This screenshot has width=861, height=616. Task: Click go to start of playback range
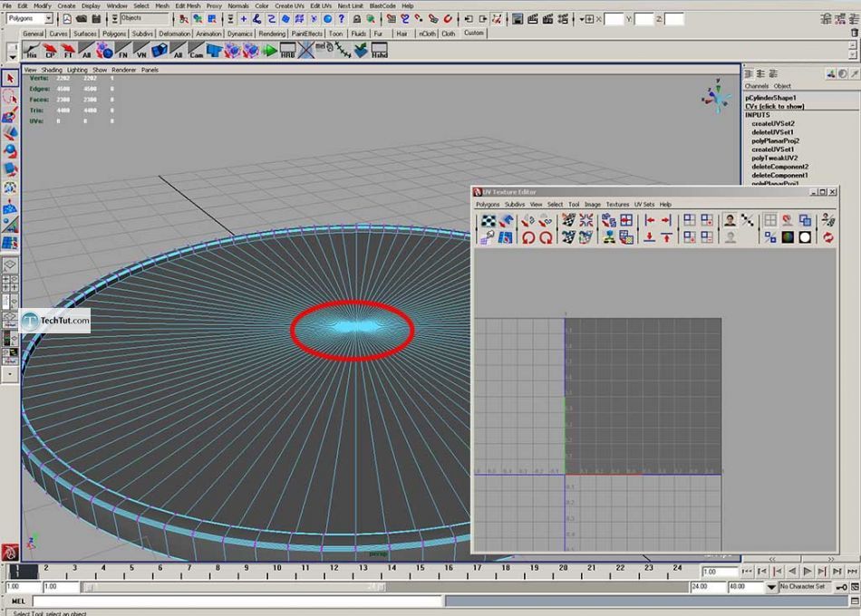[746, 572]
